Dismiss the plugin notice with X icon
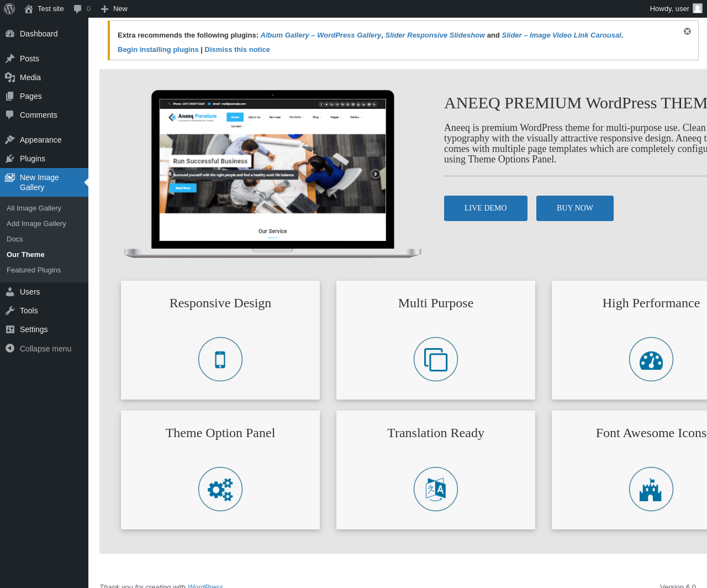The width and height of the screenshot is (707, 588). pos(687,32)
